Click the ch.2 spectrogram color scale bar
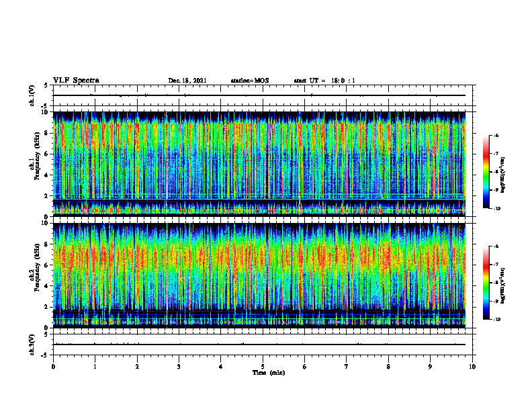 click(486, 283)
